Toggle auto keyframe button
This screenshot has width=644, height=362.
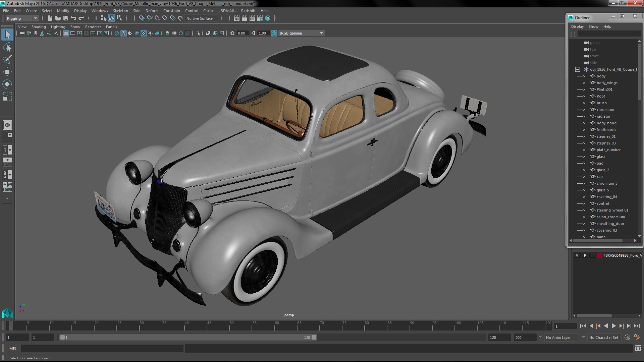pos(627,338)
